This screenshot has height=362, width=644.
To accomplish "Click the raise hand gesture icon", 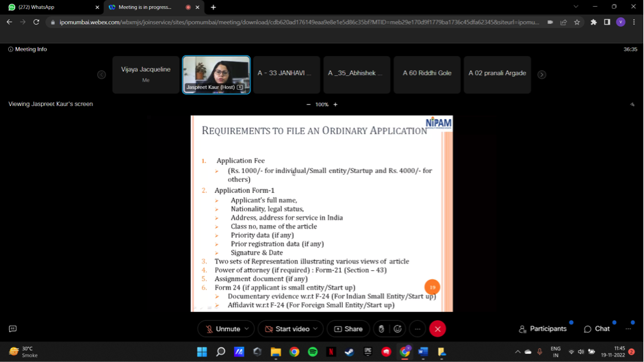I will point(382,329).
